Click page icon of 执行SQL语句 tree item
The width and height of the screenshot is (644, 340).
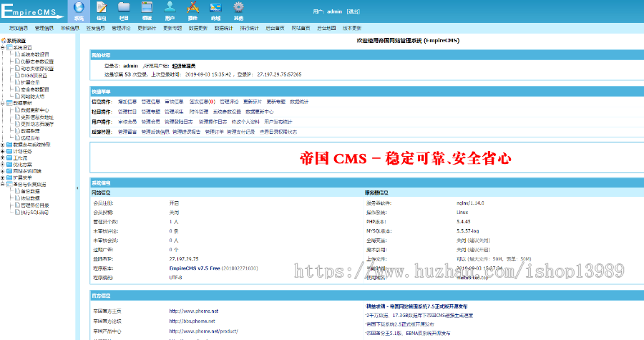[x=17, y=213]
